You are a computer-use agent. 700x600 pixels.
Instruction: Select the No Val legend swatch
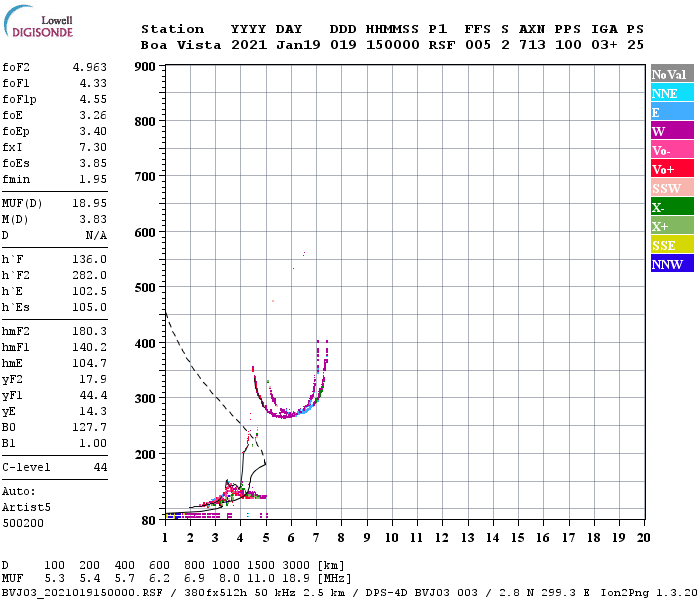pyautogui.click(x=672, y=74)
